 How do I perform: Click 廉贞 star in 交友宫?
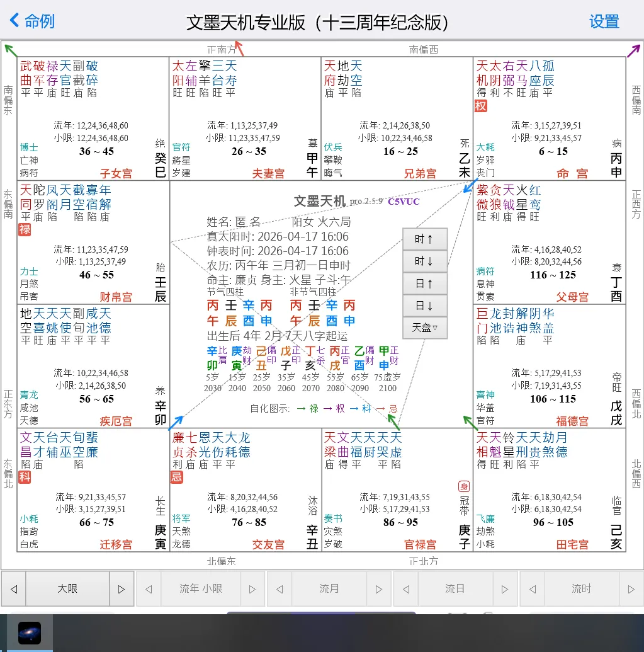tap(178, 445)
